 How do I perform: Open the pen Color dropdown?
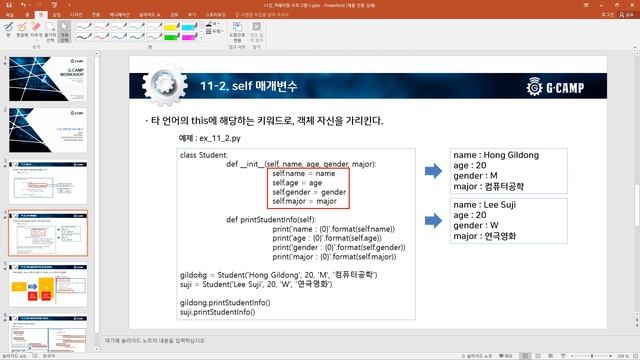click(213, 24)
